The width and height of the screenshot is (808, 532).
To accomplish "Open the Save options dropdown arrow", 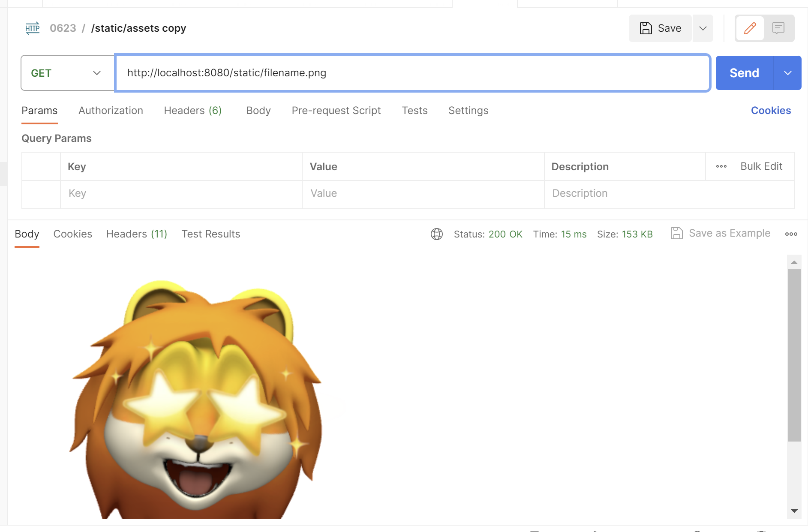I will [703, 28].
